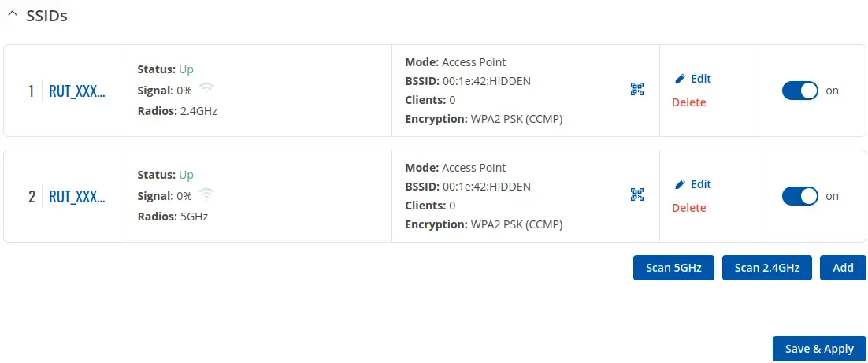Add a new SSID

click(843, 268)
